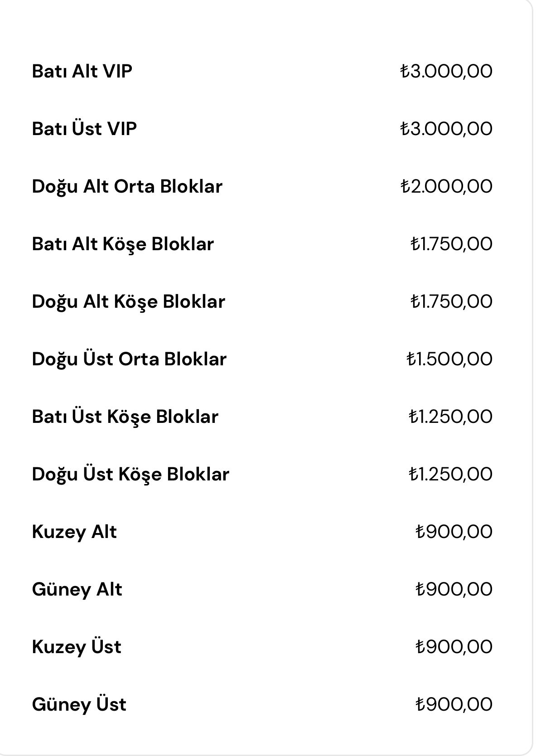Click the price of Batı Üst VIP
The width and height of the screenshot is (536, 756).
pyautogui.click(x=446, y=129)
